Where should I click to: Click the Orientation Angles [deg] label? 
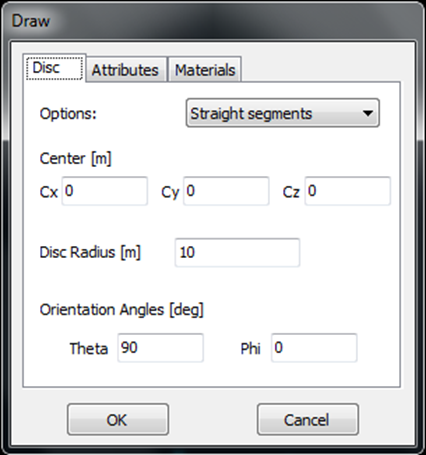[122, 310]
